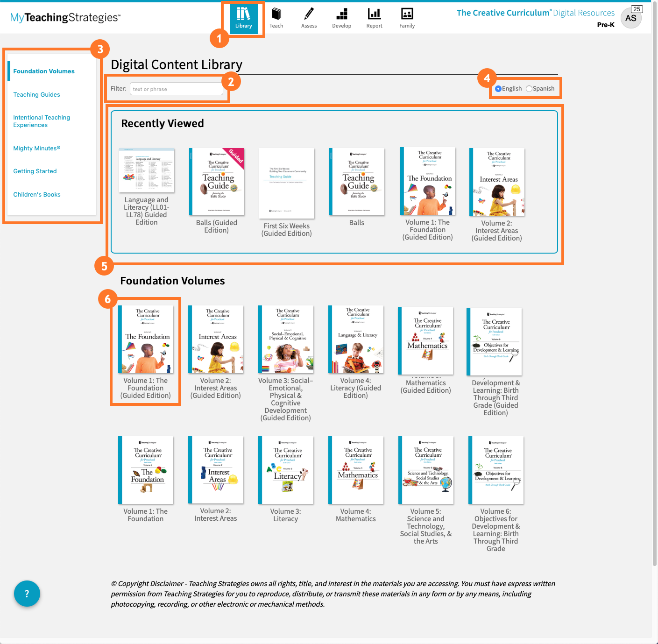View the Children's Books section
Screen dimensions: 658x644
pyautogui.click(x=36, y=194)
